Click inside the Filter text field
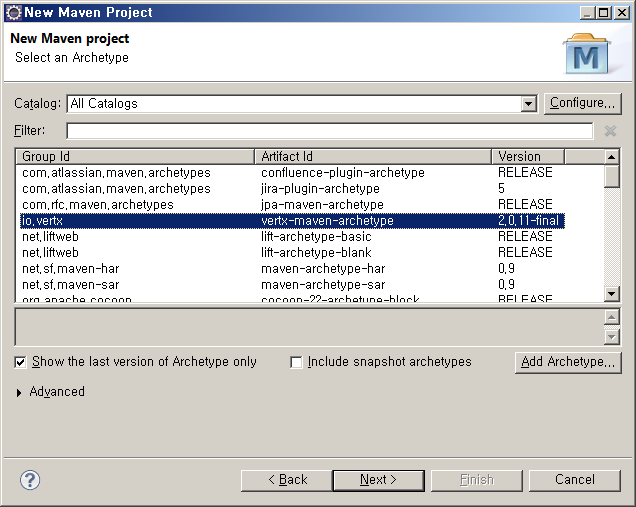Screen dimensions: 636x507 pos(330,131)
